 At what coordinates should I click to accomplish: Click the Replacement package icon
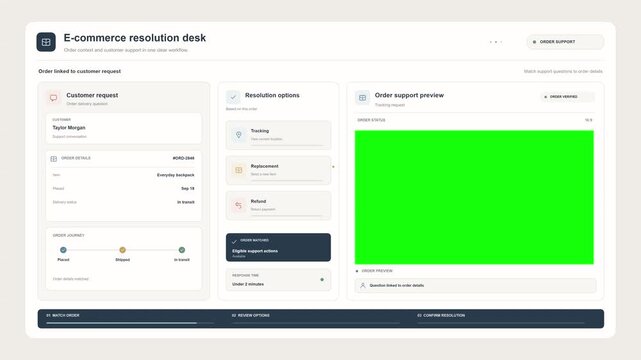coord(239,170)
